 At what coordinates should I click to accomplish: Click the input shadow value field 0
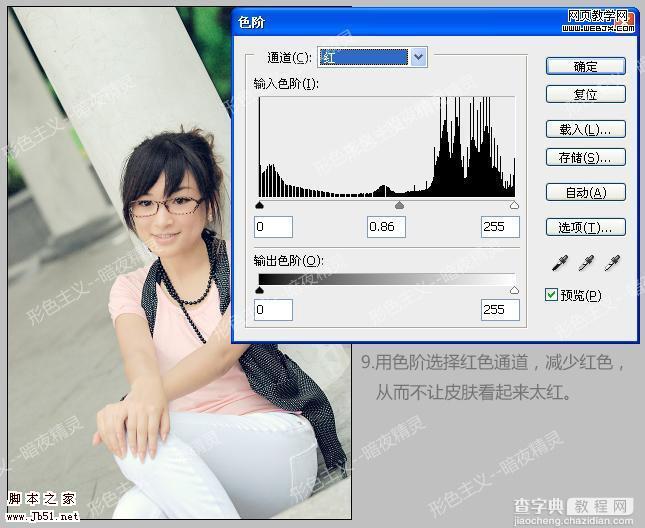[274, 227]
